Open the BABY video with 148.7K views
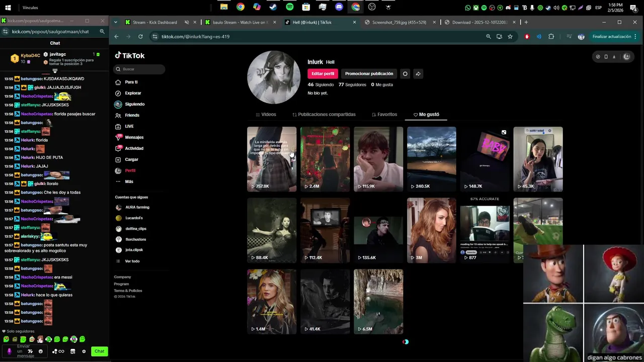 coord(485,159)
